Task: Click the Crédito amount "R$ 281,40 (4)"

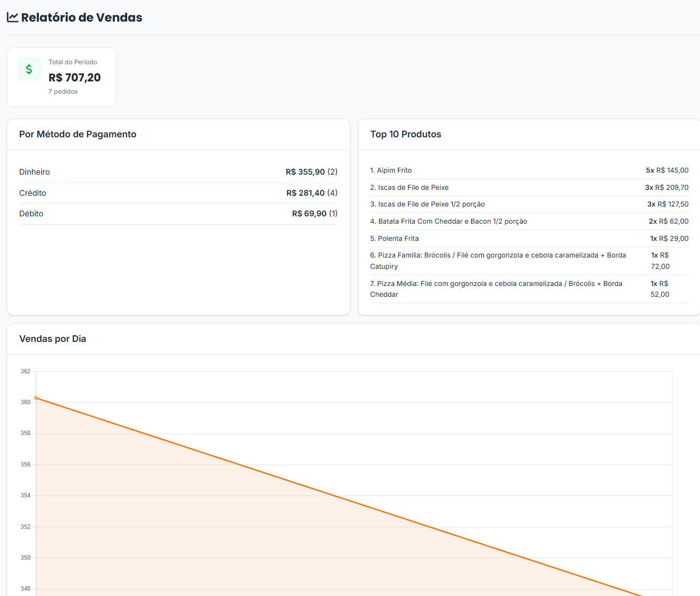Action: tap(312, 193)
